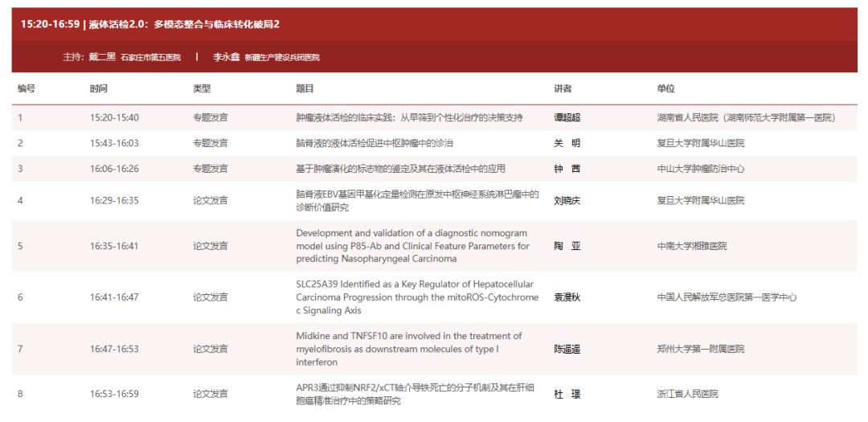
Task: Click 论文发言 type in row 7
Action: coord(211,349)
